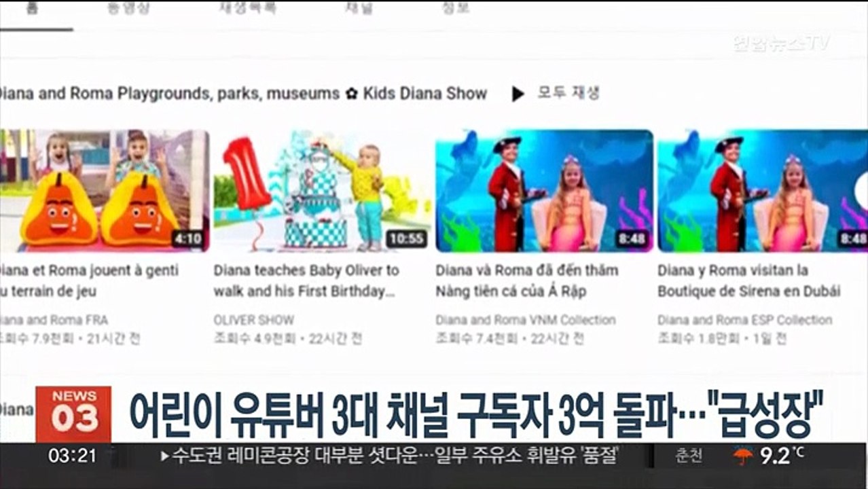Click the NEWS 03 logo box

[x=73, y=414]
